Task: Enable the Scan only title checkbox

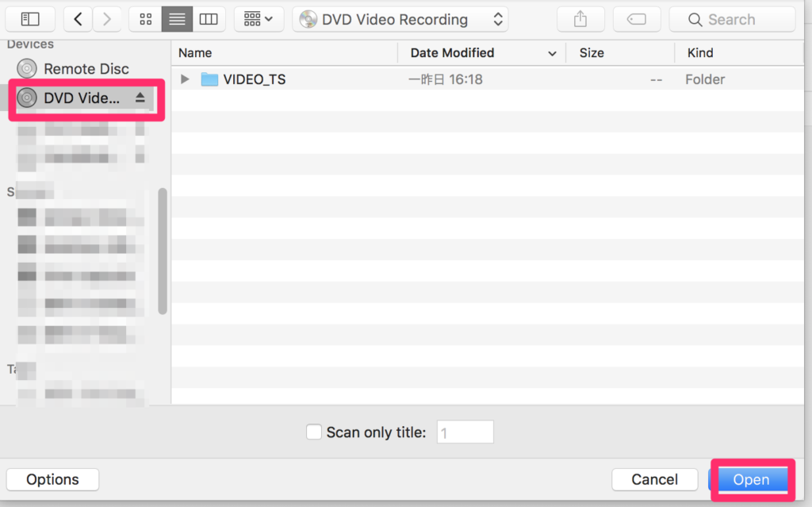Action: pos(314,432)
